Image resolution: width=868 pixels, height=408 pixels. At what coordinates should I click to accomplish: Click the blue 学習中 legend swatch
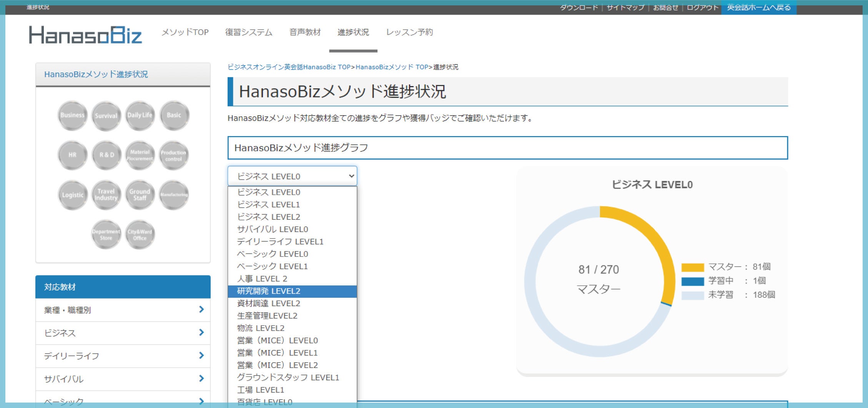(693, 281)
